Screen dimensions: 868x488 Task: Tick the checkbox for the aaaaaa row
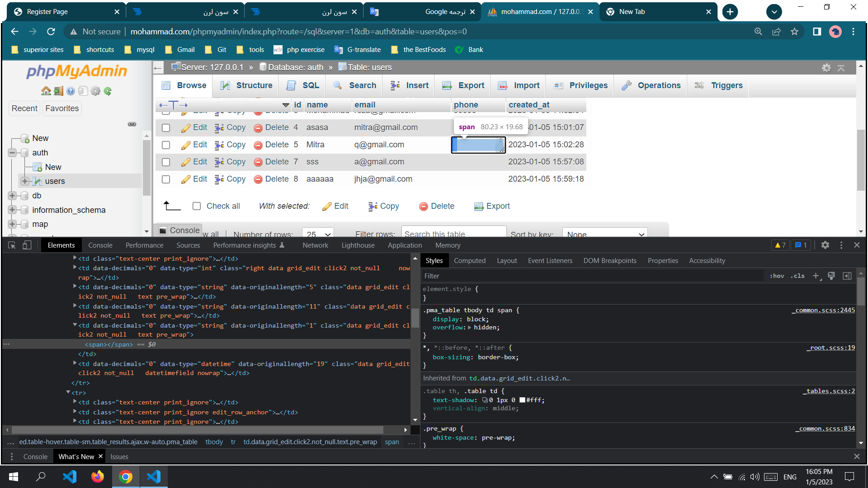(x=166, y=179)
